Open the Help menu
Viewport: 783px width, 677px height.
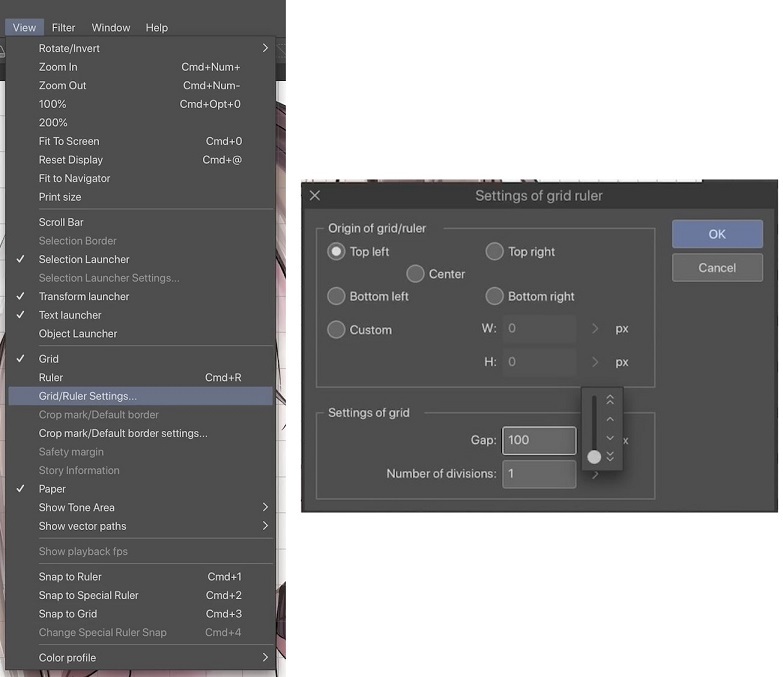click(157, 27)
